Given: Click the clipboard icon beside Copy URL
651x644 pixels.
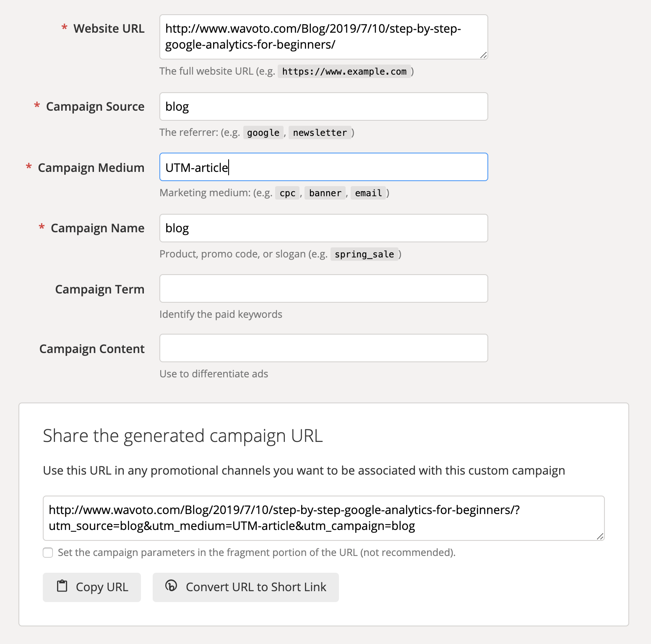Looking at the screenshot, I should point(62,586).
